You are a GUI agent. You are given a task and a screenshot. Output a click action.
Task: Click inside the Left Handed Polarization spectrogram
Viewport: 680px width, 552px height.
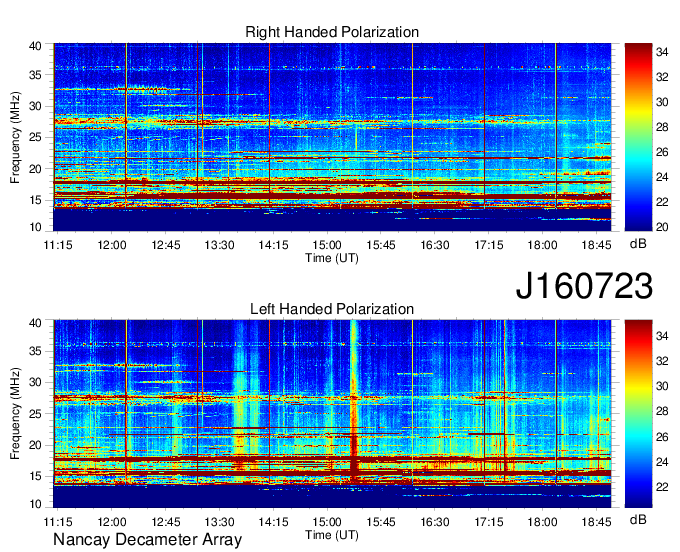[x=332, y=413]
